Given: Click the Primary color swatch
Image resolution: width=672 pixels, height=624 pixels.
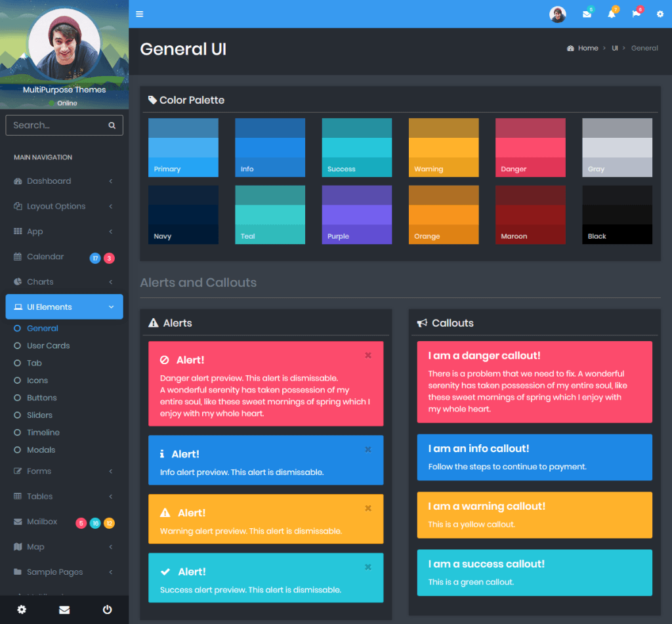Looking at the screenshot, I should click(x=184, y=148).
